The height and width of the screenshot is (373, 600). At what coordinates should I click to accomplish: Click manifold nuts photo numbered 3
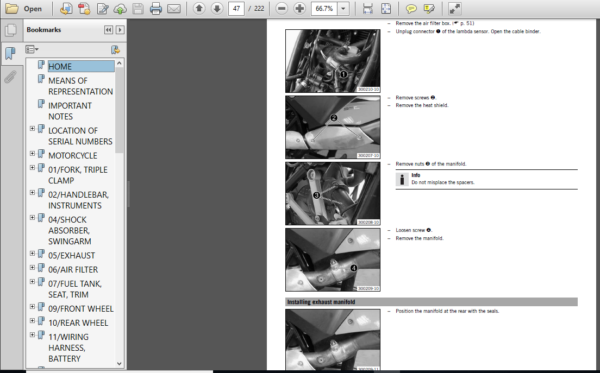[333, 193]
